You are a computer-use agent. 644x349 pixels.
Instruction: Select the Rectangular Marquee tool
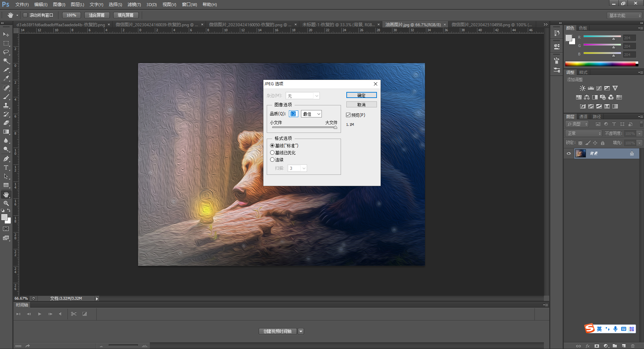click(6, 43)
